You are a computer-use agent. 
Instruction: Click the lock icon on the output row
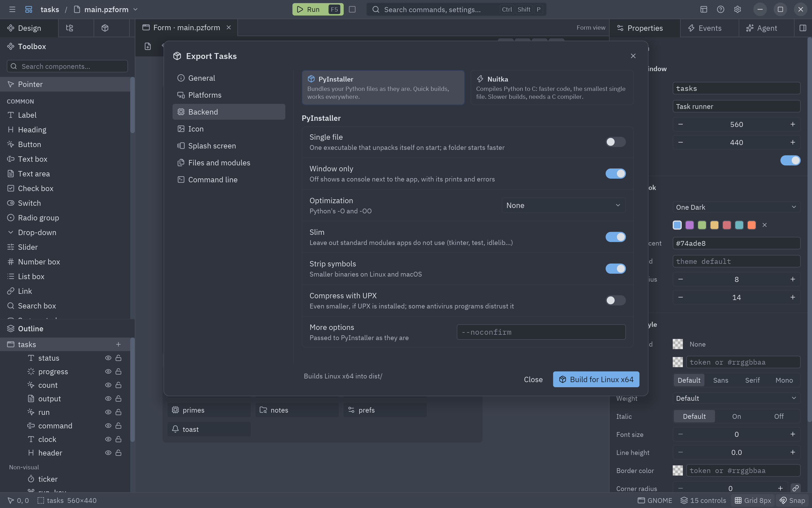point(118,399)
